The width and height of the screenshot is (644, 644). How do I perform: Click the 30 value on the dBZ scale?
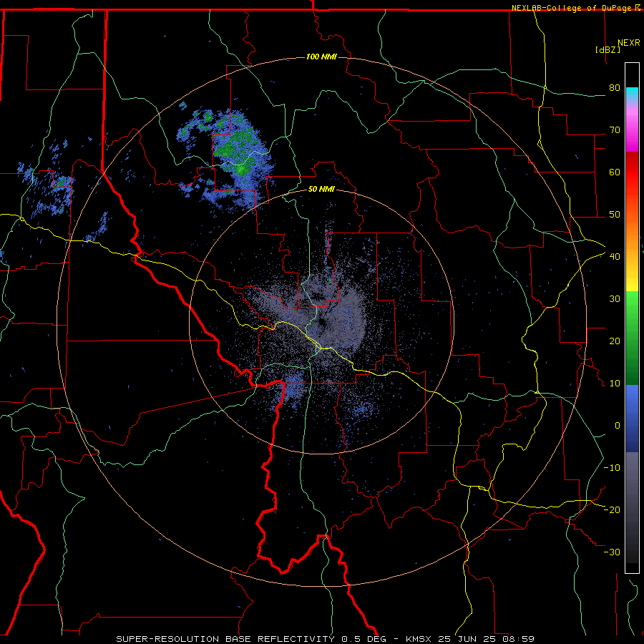pos(615,299)
